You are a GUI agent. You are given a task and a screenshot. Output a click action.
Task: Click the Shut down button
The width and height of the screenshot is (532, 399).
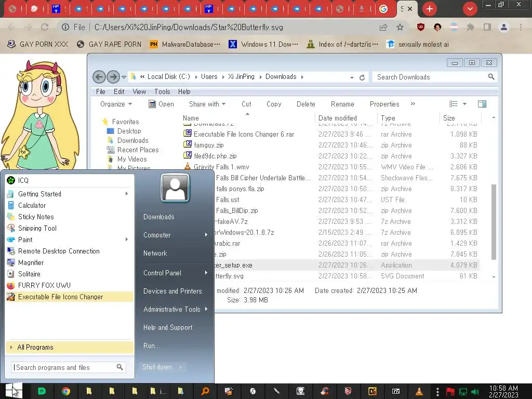coord(157,367)
